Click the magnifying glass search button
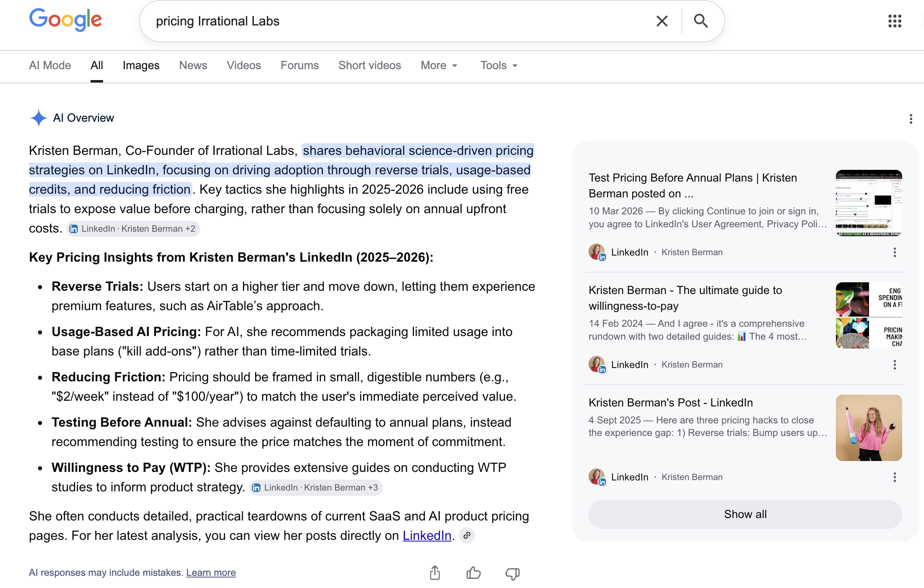This screenshot has width=924, height=588. point(701,21)
